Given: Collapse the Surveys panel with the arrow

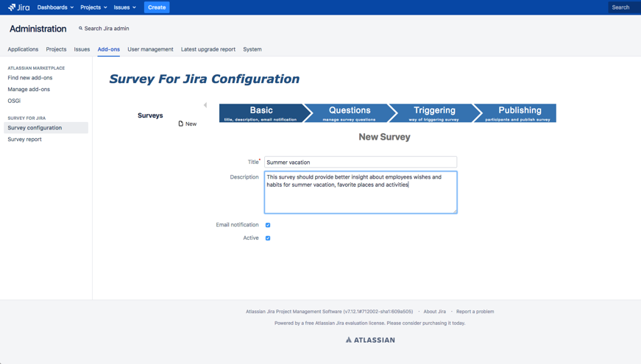Looking at the screenshot, I should (205, 105).
